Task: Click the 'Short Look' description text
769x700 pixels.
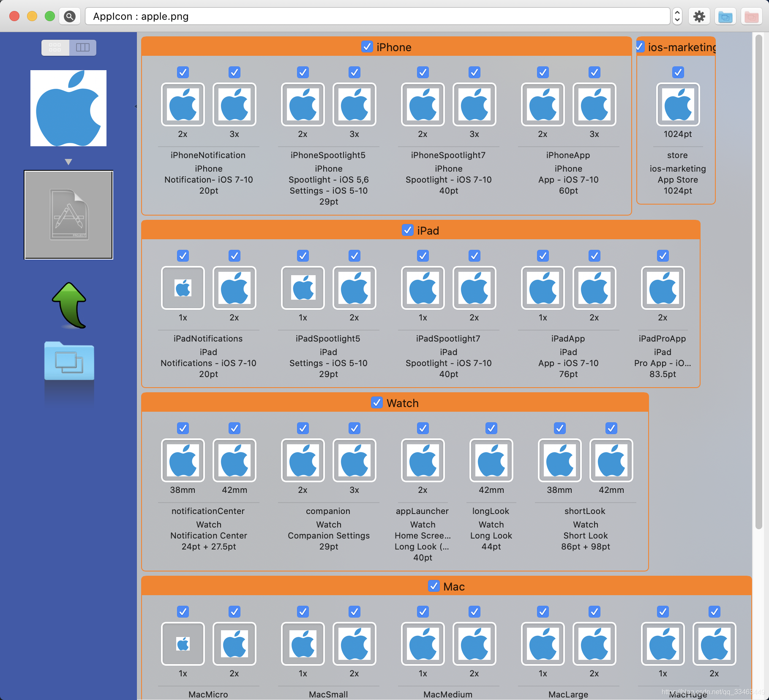Action: 585,536
